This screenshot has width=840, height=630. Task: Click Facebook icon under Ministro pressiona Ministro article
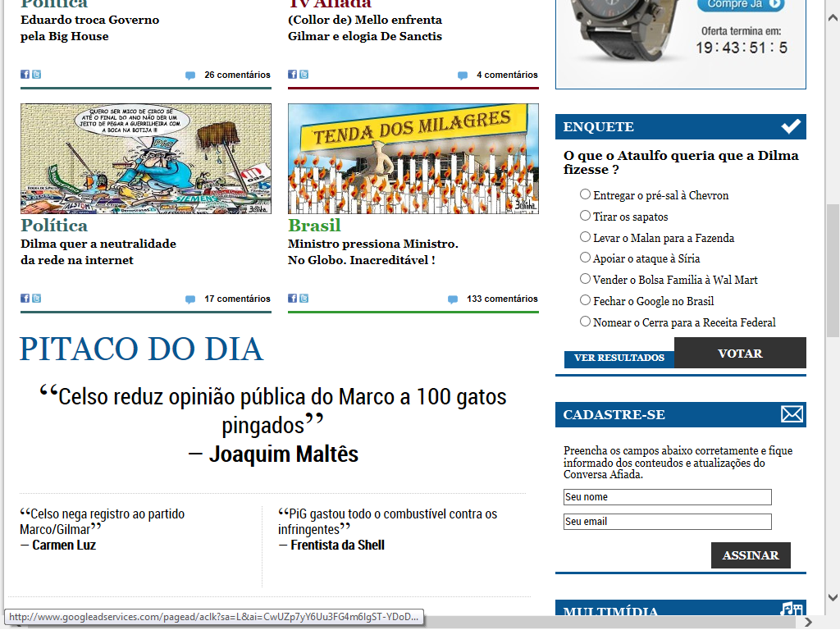pyautogui.click(x=292, y=299)
